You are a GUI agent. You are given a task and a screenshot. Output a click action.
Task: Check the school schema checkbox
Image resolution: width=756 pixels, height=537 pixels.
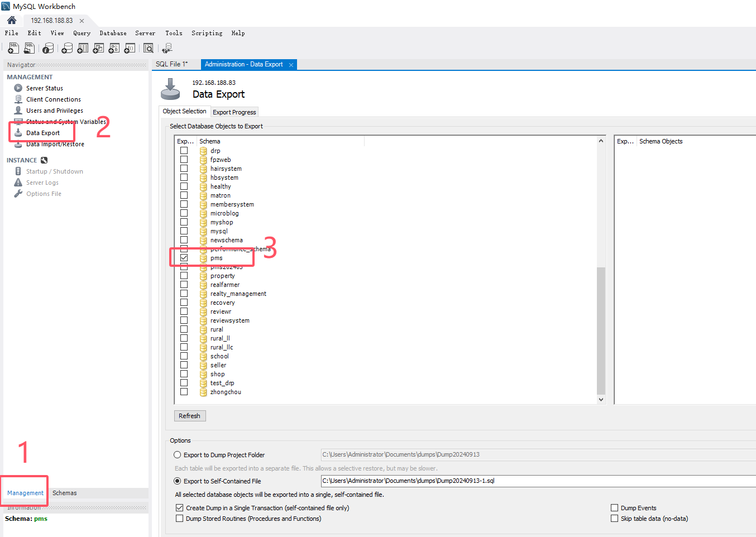184,356
